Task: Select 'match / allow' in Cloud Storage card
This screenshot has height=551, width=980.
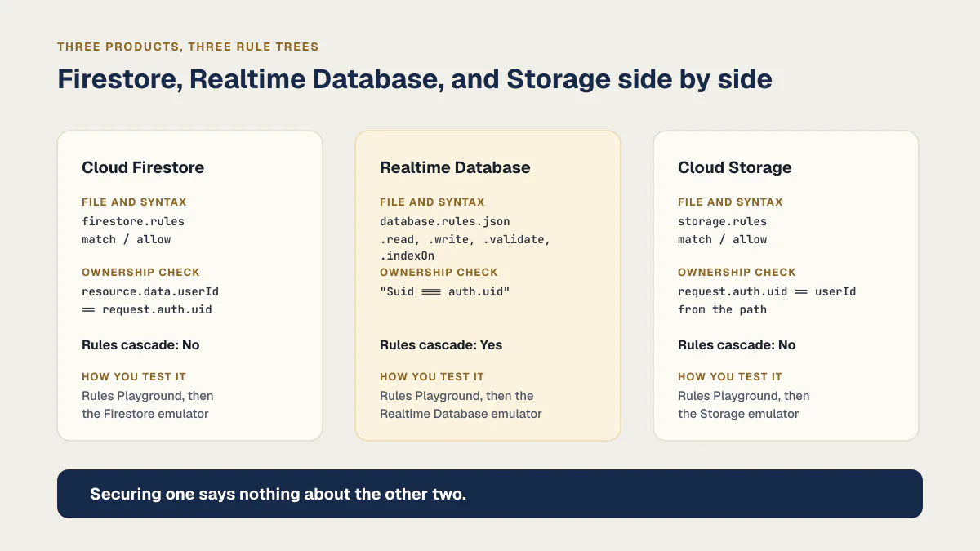Action: [723, 239]
